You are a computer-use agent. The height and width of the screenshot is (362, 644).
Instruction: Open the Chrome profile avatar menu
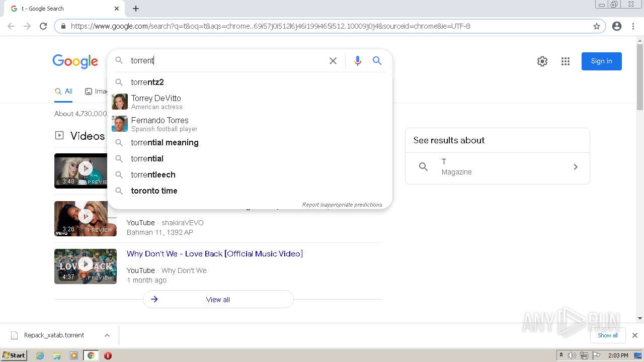pyautogui.click(x=617, y=26)
